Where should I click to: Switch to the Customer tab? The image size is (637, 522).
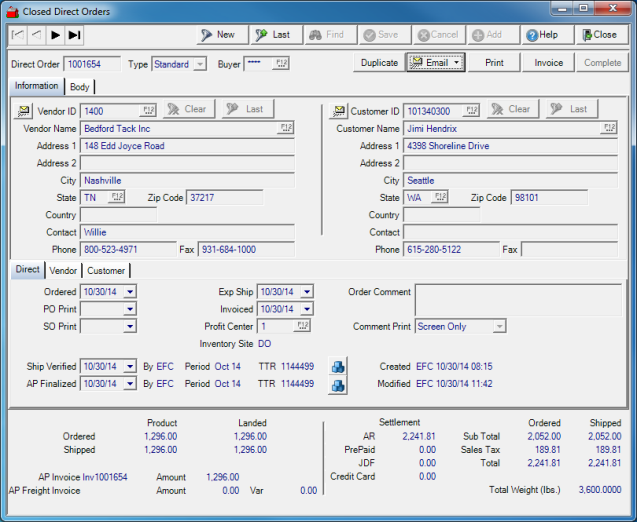(106, 270)
